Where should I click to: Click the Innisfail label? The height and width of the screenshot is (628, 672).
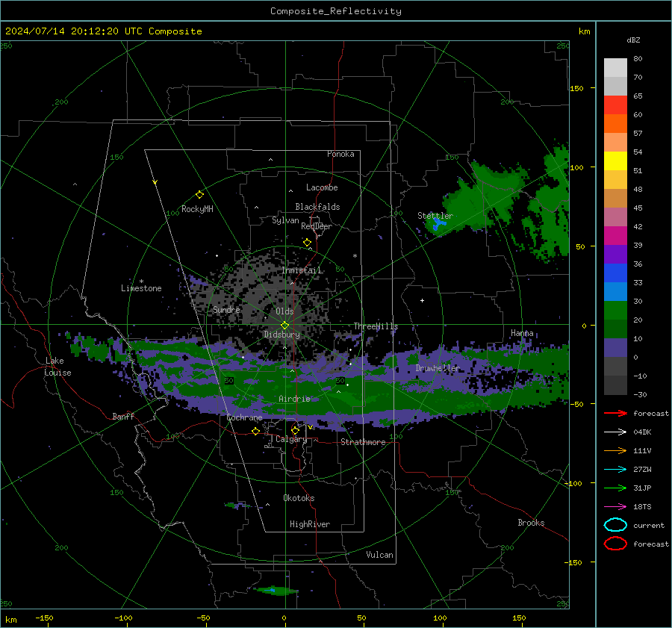pos(302,270)
